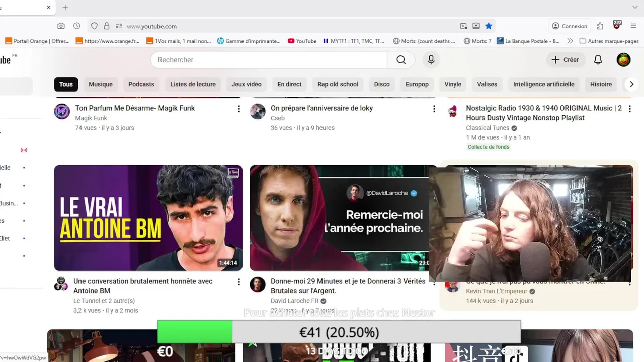Open Cseb channel avatar
This screenshot has width=644, height=362.
pos(258,111)
